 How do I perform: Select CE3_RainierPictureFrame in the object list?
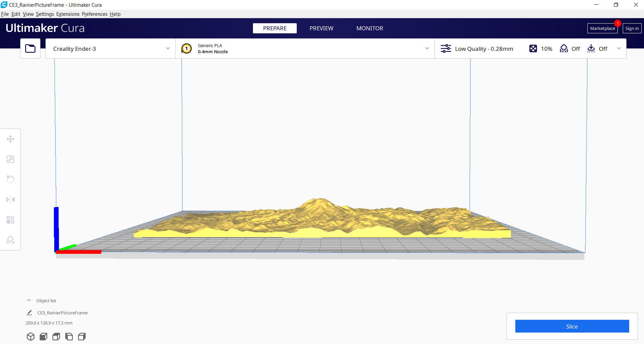tap(62, 313)
